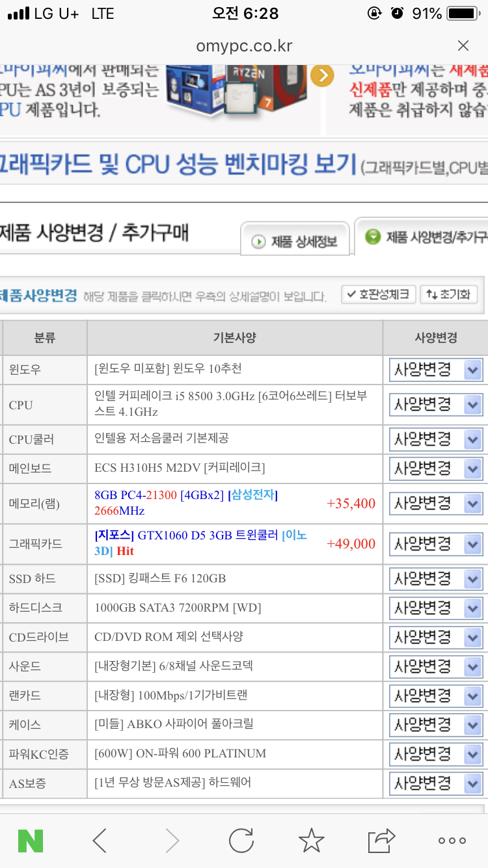Viewport: 488px width, 868px height.
Task: Select the 100Mbps/1기가비트랜 spec
Action: click(171, 696)
